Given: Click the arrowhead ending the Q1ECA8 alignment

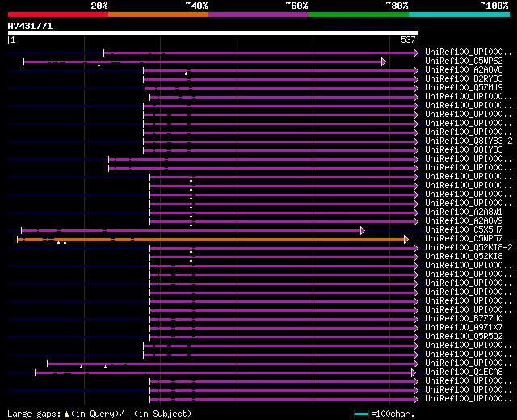Looking at the screenshot, I should (414, 373).
